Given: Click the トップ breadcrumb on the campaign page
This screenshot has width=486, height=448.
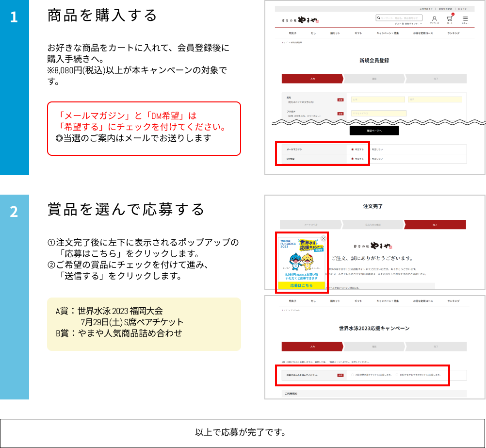Looking at the screenshot, I should pyautogui.click(x=285, y=310).
